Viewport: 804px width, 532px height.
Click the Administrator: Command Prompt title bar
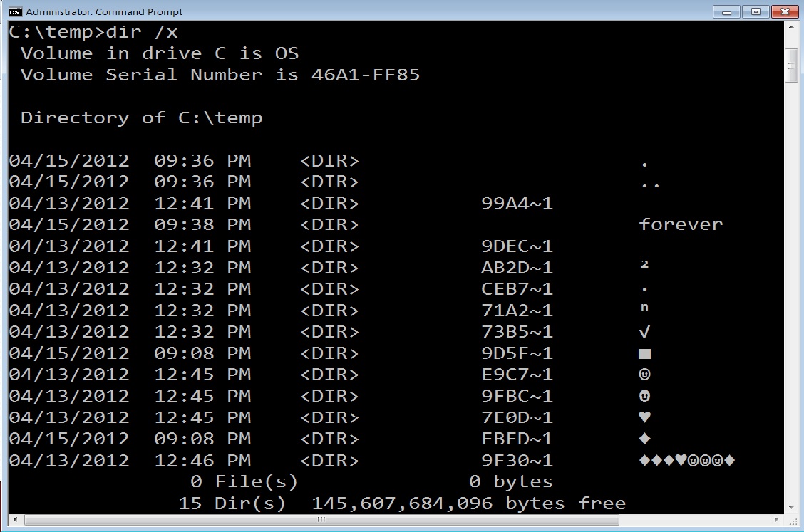(x=356, y=11)
